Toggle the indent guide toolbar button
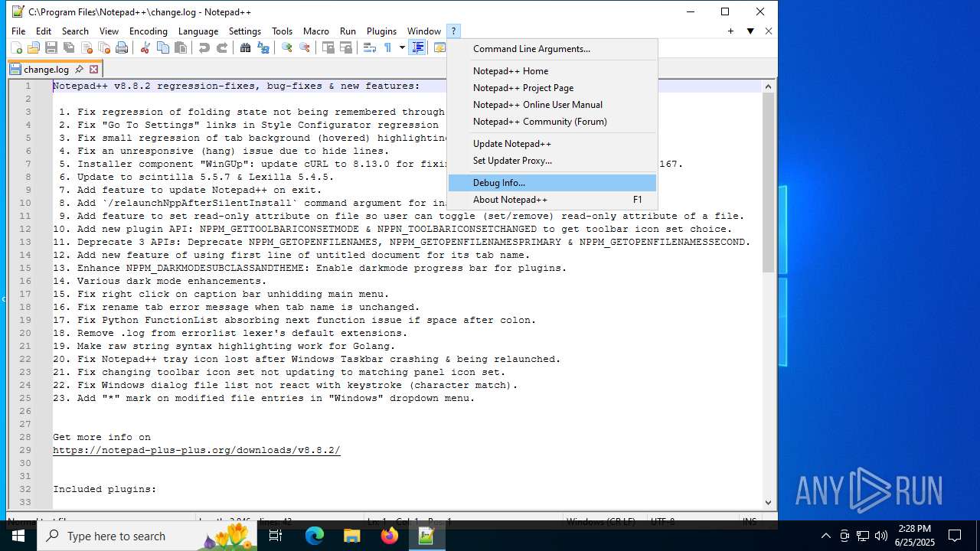The image size is (980, 551). [x=418, y=48]
